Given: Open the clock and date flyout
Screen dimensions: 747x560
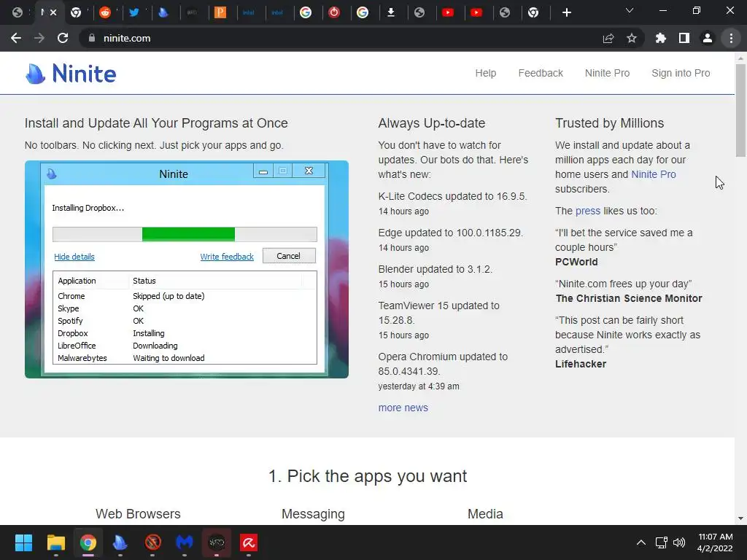Looking at the screenshot, I should click(715, 542).
